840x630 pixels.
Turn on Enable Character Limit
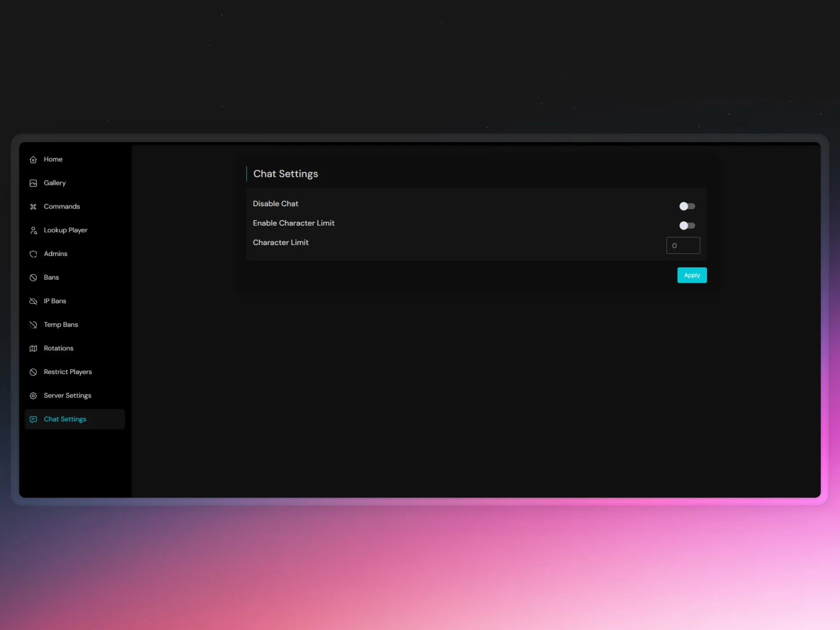(x=687, y=225)
